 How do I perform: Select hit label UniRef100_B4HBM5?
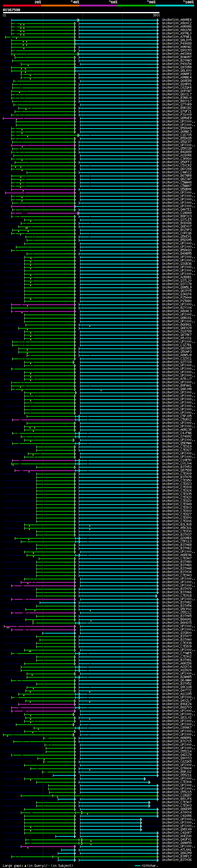tap(177, 253)
